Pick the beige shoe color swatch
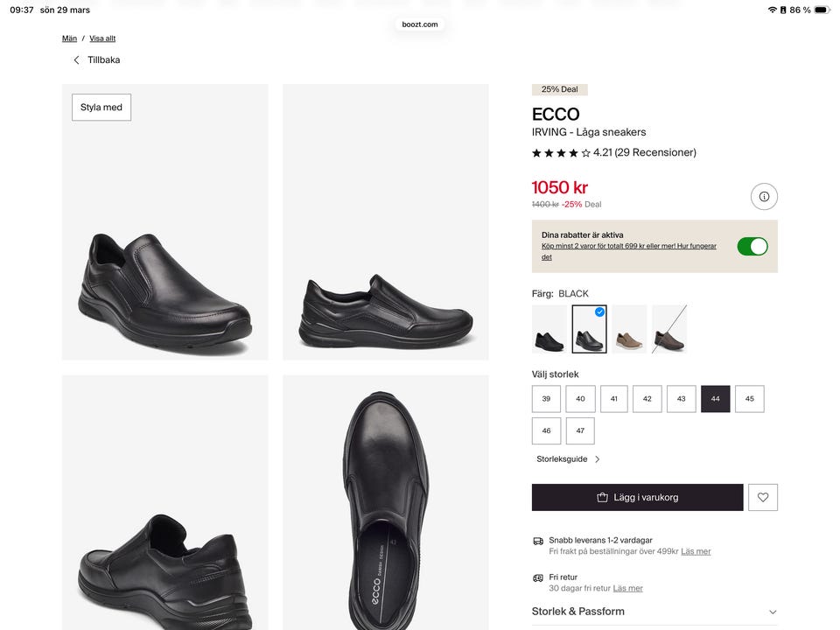 click(629, 329)
